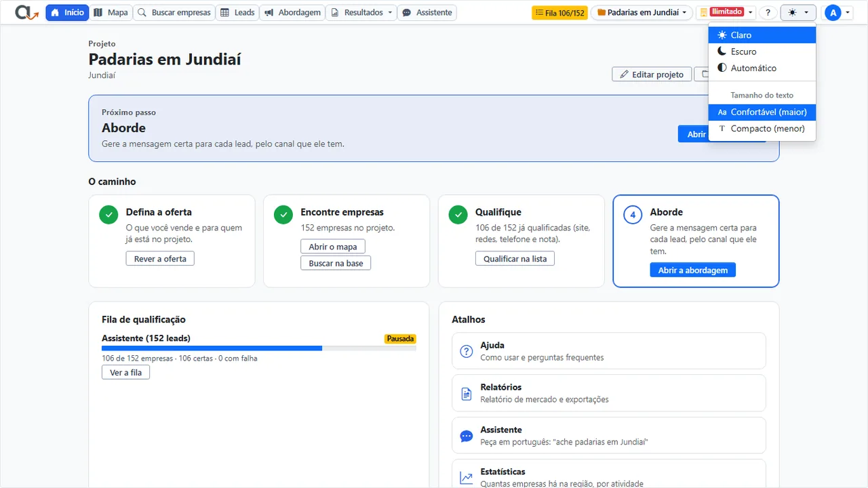The height and width of the screenshot is (488, 868).
Task: Click Buscar na base button
Action: pyautogui.click(x=336, y=263)
